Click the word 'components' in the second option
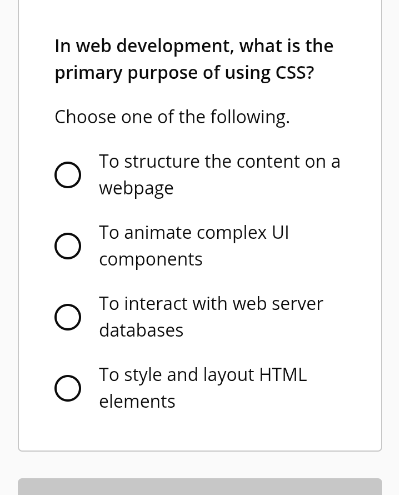 [x=151, y=260]
